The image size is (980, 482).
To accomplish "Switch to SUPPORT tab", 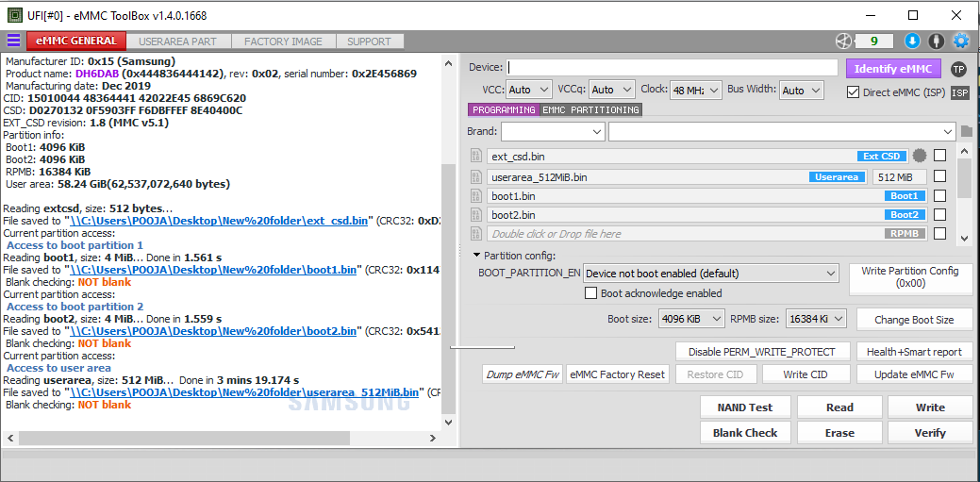I will 370,42.
